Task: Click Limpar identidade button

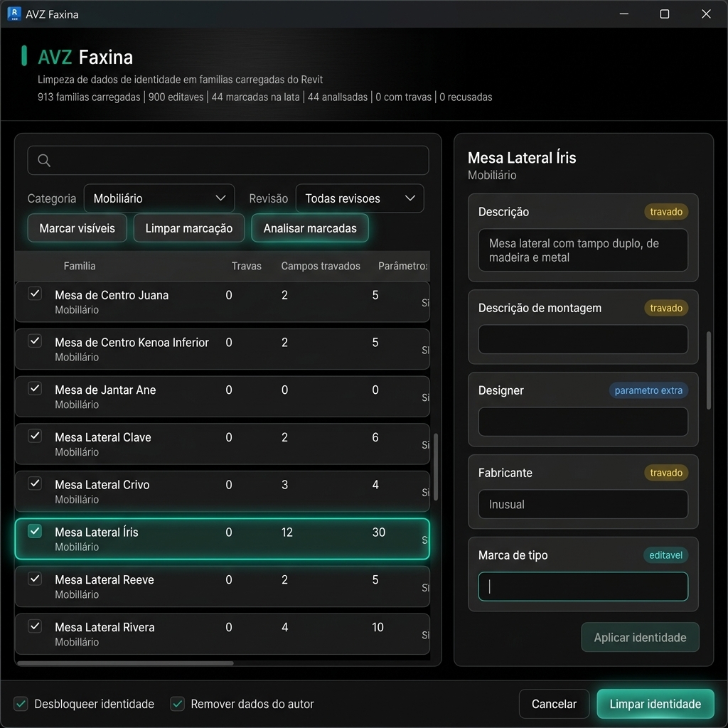Action: 655,704
